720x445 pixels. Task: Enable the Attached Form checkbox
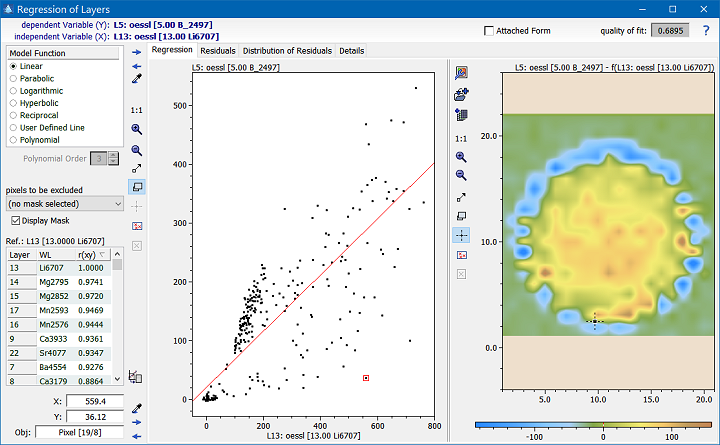tap(489, 30)
